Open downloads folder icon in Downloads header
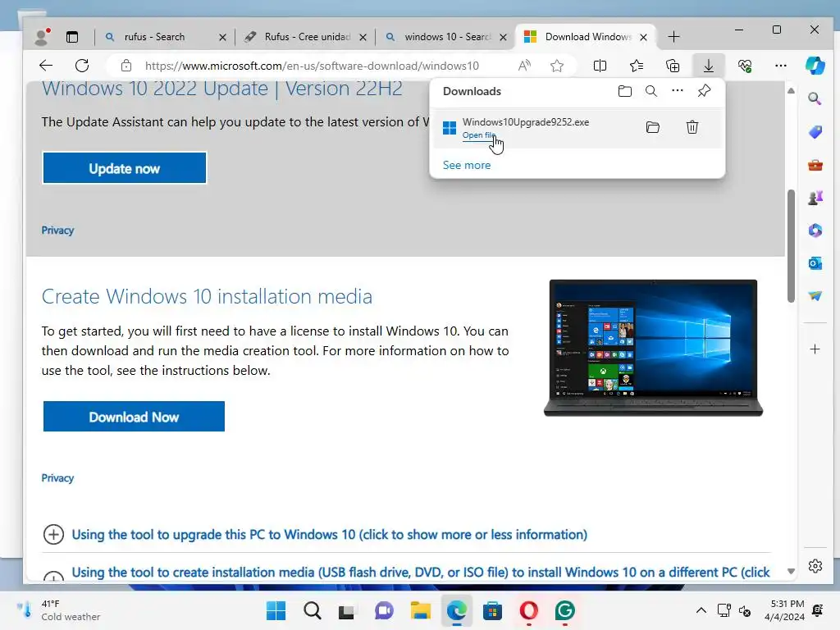Viewport: 840px width, 630px height. pos(624,91)
